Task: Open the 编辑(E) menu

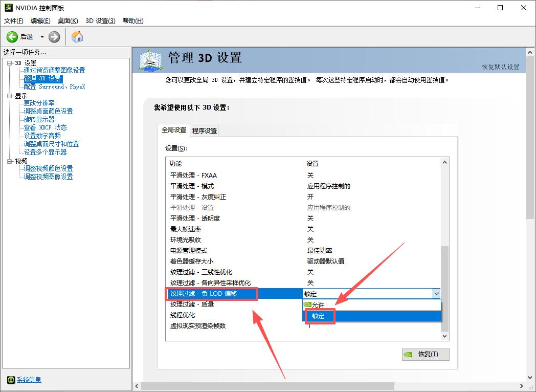Action: click(x=40, y=21)
